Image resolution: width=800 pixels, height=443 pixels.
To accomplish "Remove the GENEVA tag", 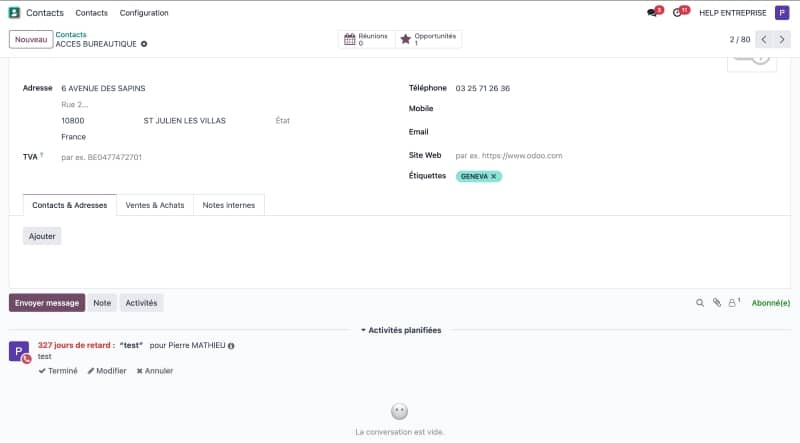I will click(x=493, y=176).
